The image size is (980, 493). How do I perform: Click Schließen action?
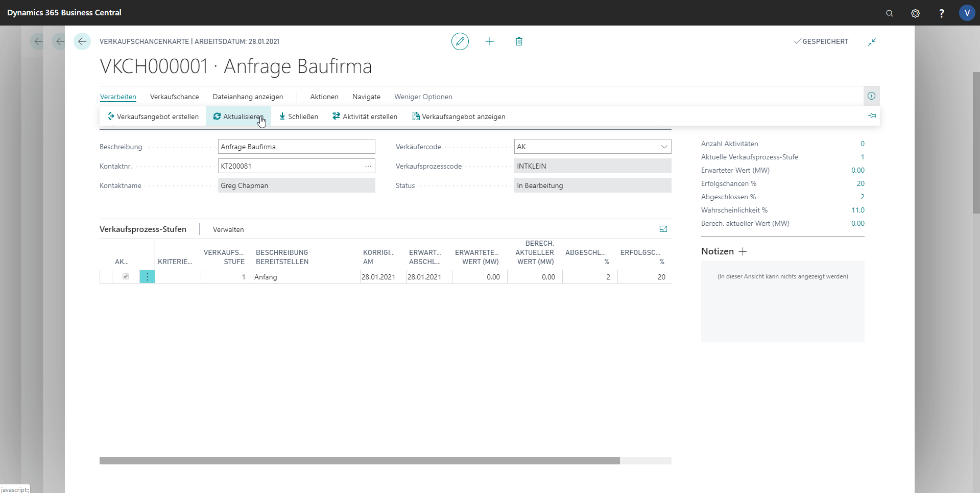tap(299, 116)
